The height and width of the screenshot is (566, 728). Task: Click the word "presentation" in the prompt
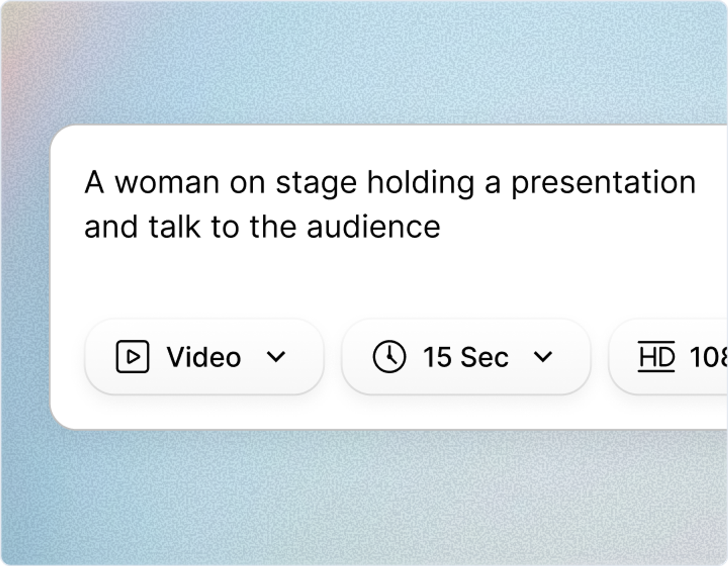pos(603,183)
